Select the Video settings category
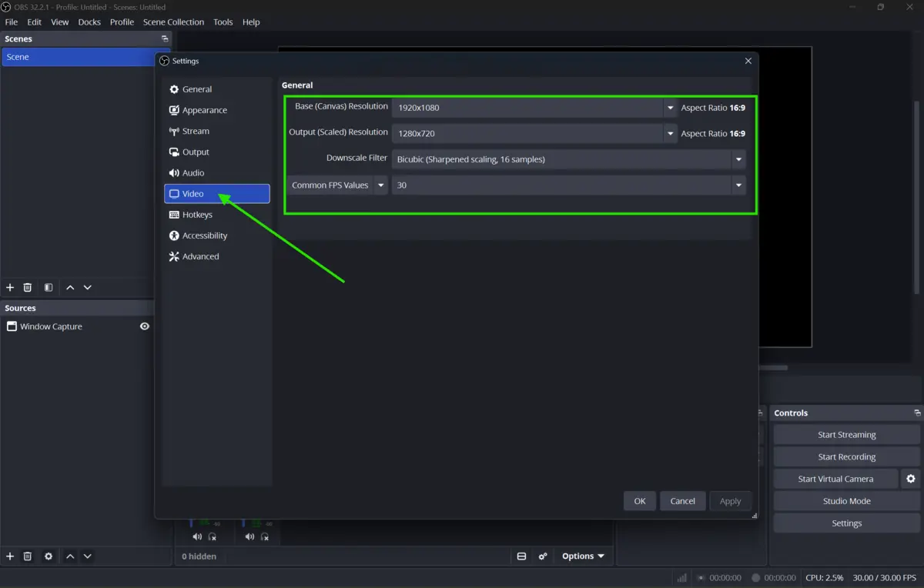924x588 pixels. click(x=217, y=194)
